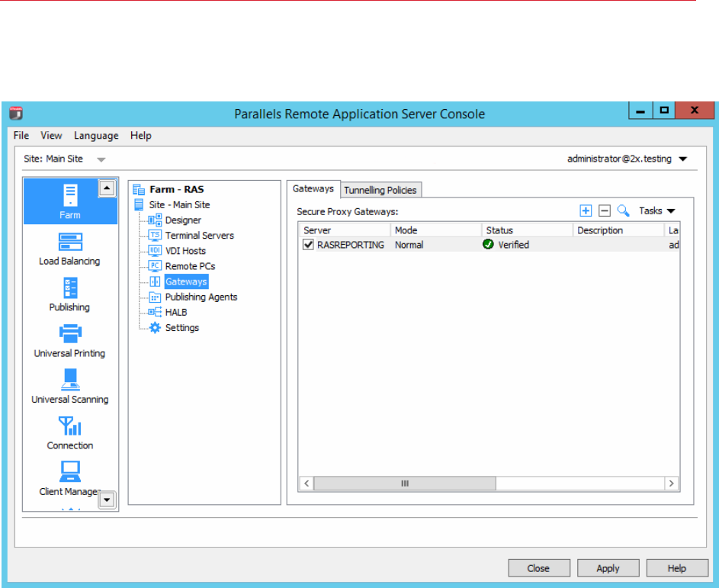Click the Designer node icon
719x588 pixels.
coord(155,220)
